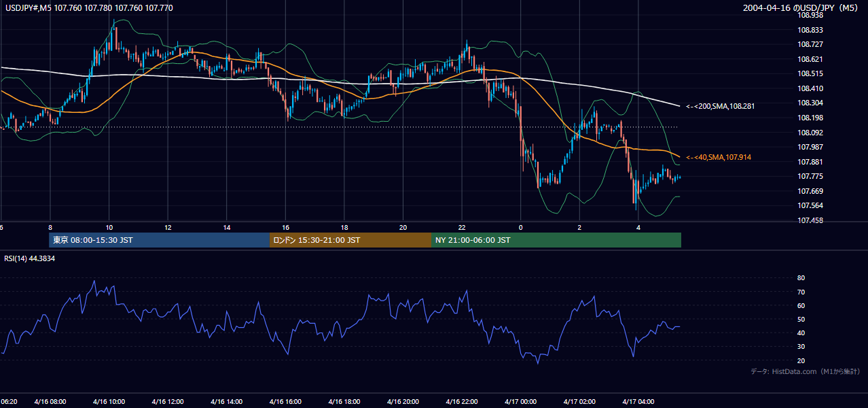
Task: Click price scale value 108.621
Action: pos(811,59)
